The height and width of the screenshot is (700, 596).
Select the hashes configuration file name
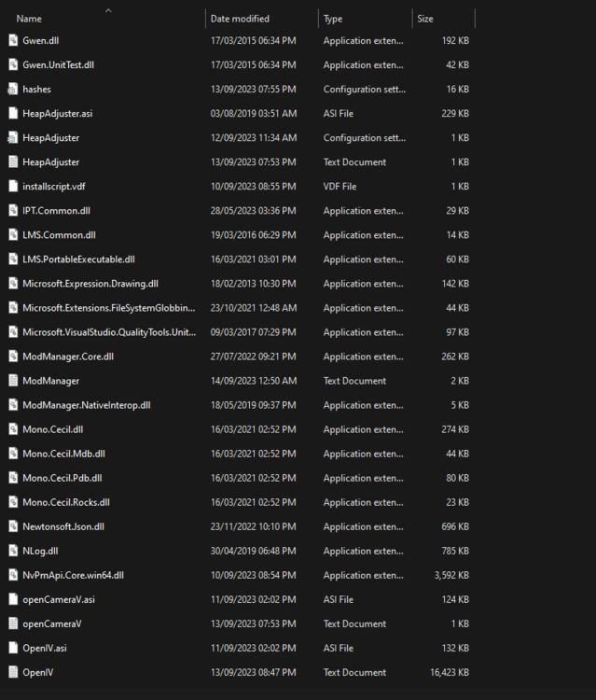[36, 90]
